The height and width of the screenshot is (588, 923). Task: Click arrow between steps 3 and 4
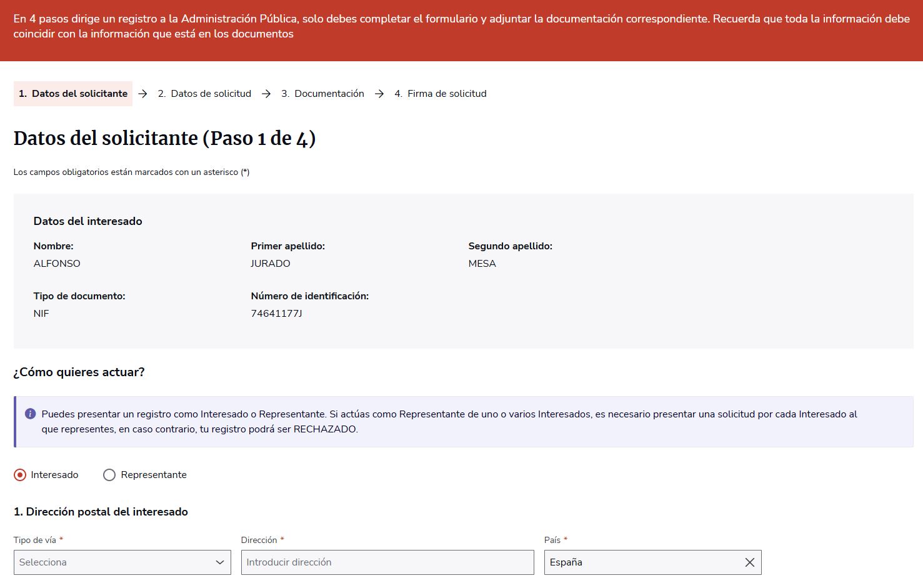tap(379, 94)
